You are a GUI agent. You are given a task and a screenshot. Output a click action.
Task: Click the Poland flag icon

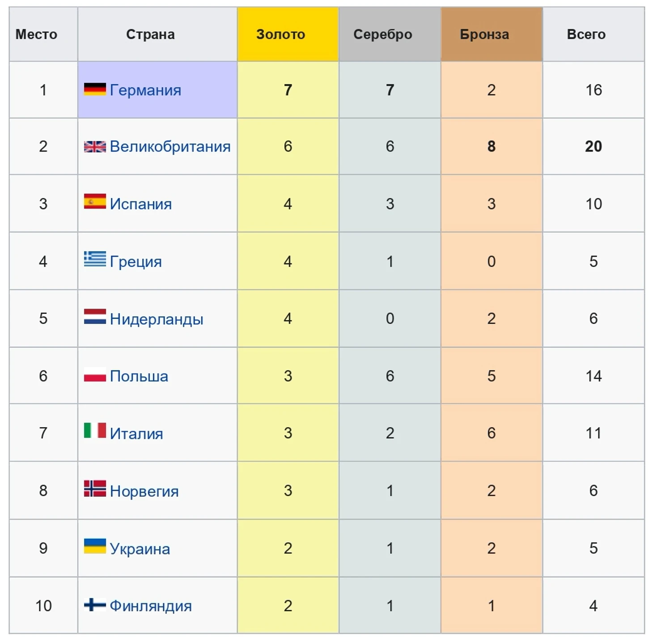point(95,374)
